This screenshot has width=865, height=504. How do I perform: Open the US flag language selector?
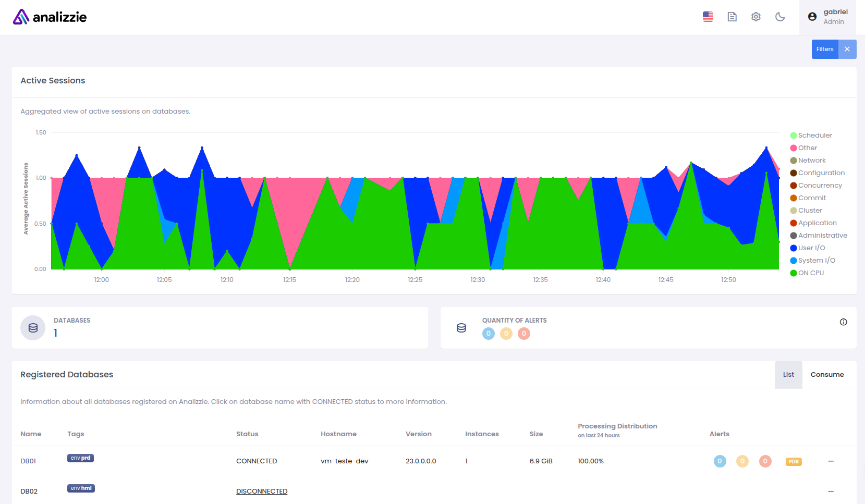708,17
